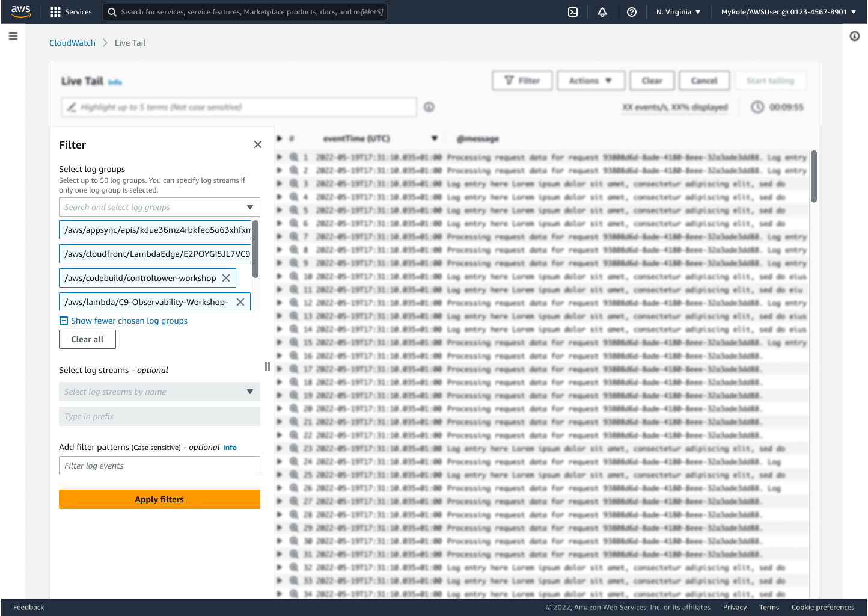This screenshot has height=616, width=868.
Task: Open the MyRole/AWSUser account menu
Action: click(789, 12)
